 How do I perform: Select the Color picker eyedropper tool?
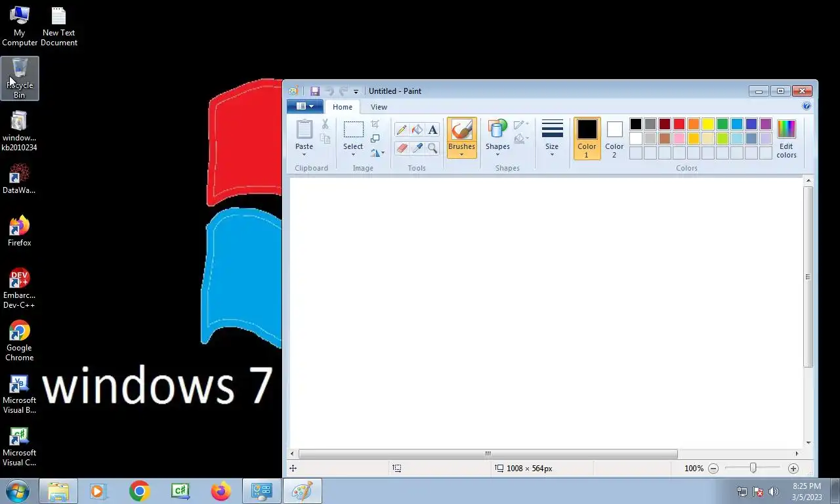417,148
